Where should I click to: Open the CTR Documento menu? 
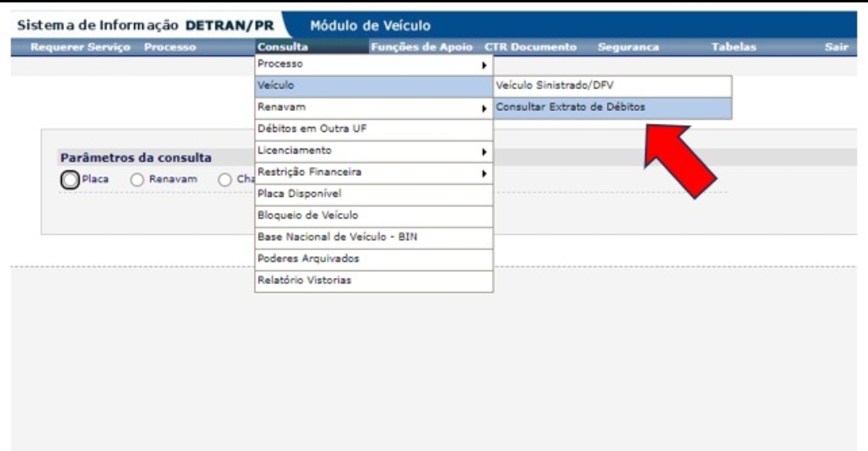tap(530, 47)
